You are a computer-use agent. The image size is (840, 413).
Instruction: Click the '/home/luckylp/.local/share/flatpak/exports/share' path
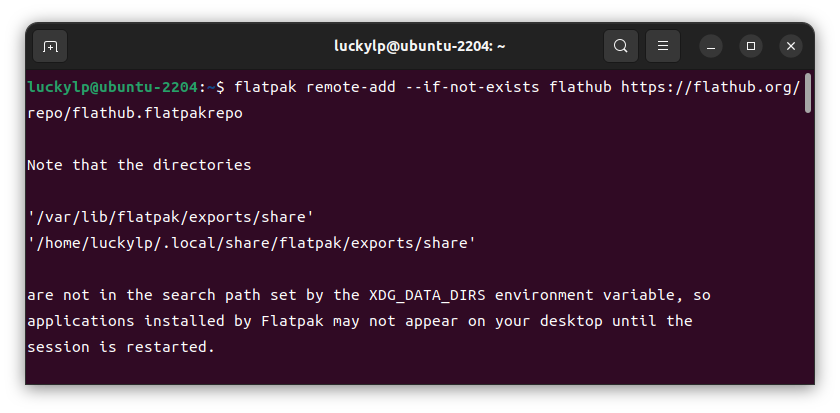[x=252, y=243]
